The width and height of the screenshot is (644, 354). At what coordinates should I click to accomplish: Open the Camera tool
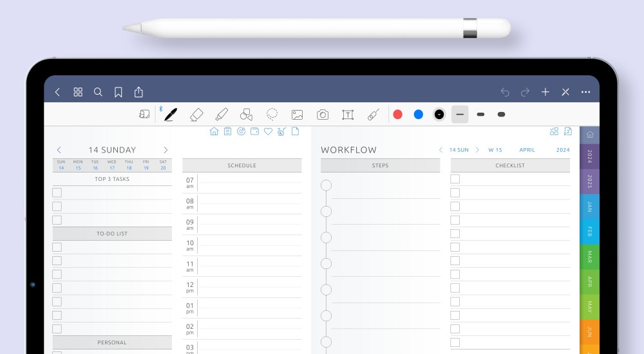[x=323, y=115]
